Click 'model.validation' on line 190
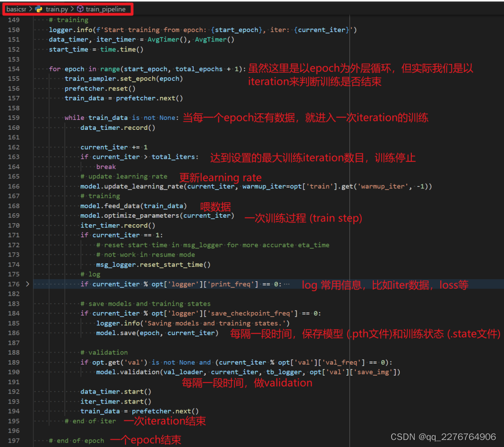The width and height of the screenshot is (504, 447). click(x=128, y=373)
